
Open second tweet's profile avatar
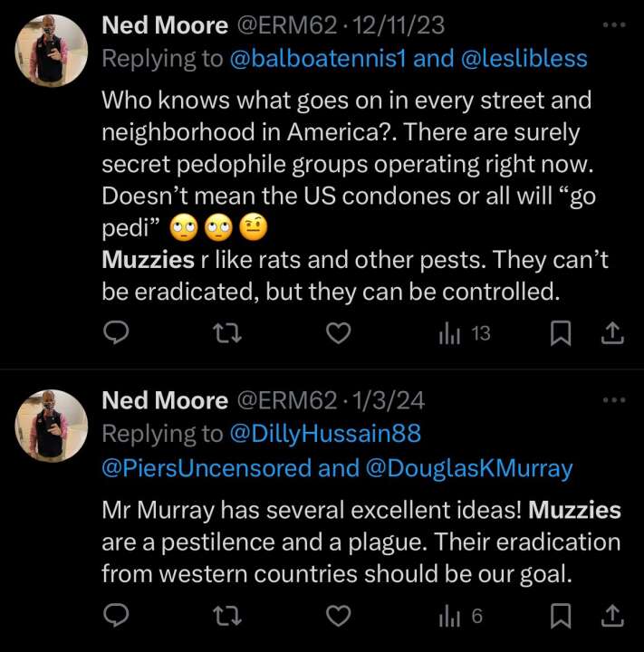[x=52, y=426]
